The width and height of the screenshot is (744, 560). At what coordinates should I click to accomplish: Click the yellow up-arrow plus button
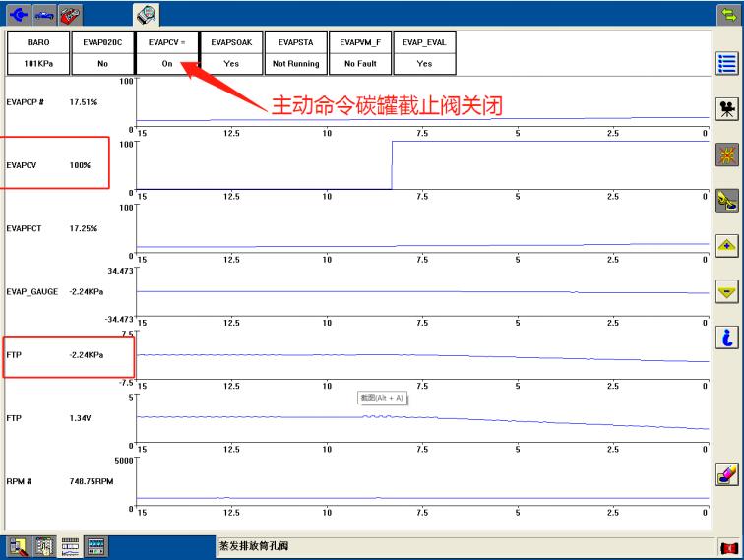(x=727, y=246)
